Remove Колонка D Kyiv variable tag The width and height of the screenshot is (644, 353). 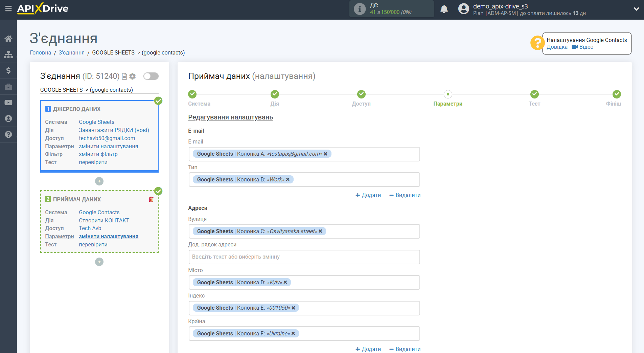(x=285, y=283)
